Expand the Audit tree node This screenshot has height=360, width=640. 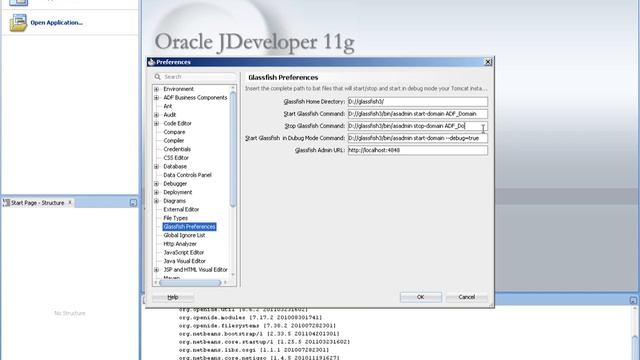coord(156,115)
